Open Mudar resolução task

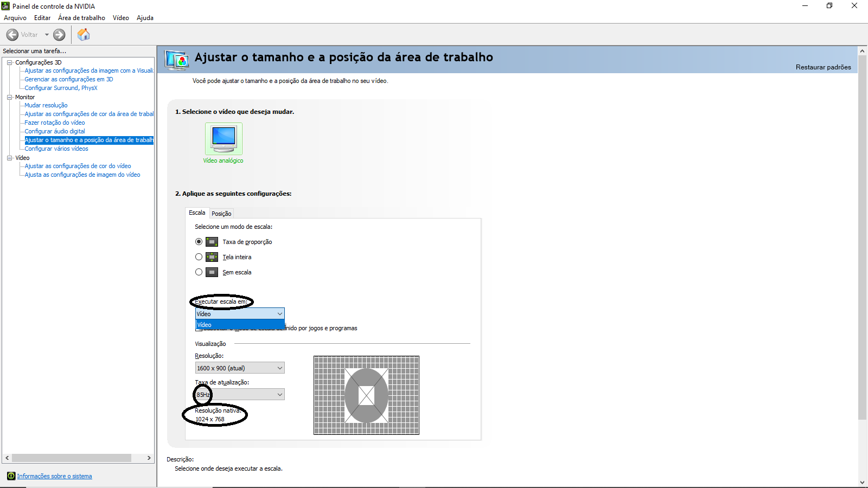coord(46,105)
